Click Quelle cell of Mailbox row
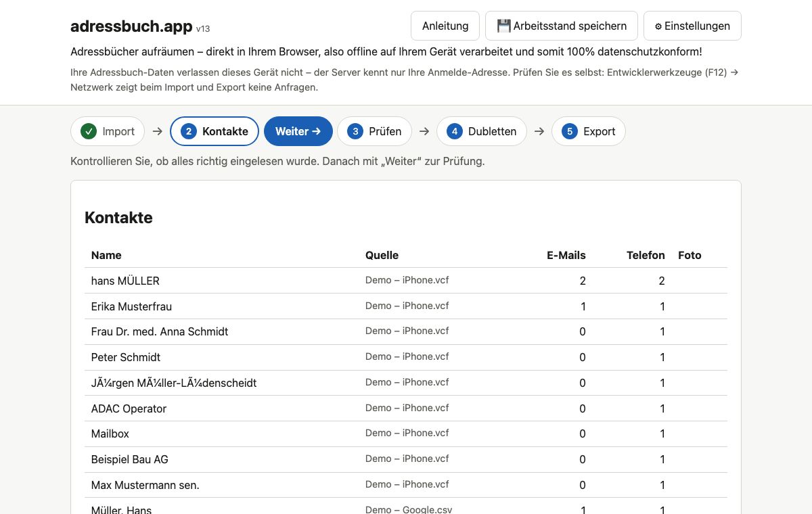The height and width of the screenshot is (514, 812). point(407,433)
